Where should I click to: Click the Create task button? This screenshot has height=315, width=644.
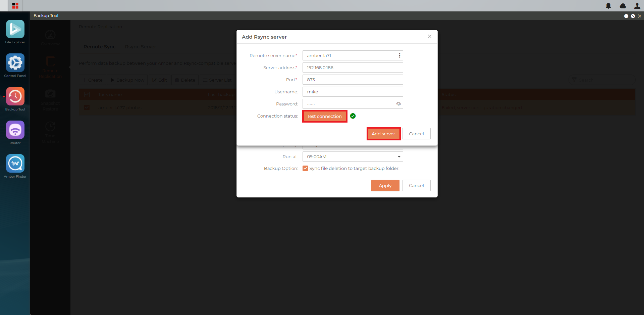[x=93, y=80]
